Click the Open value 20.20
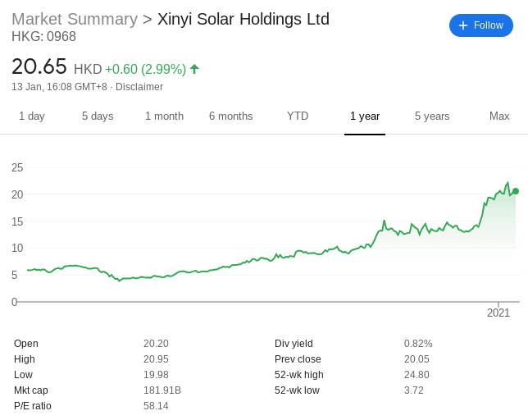This screenshot has height=420, width=528. pos(156,344)
